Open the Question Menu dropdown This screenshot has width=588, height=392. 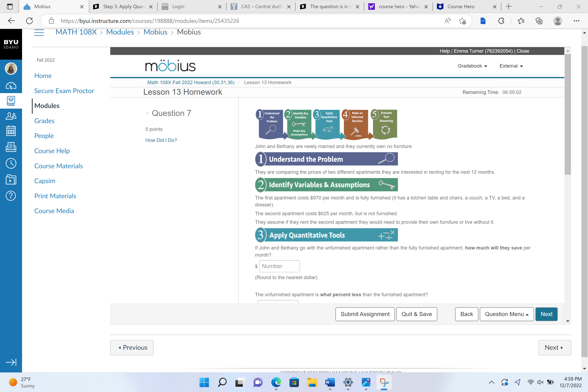pos(507,314)
